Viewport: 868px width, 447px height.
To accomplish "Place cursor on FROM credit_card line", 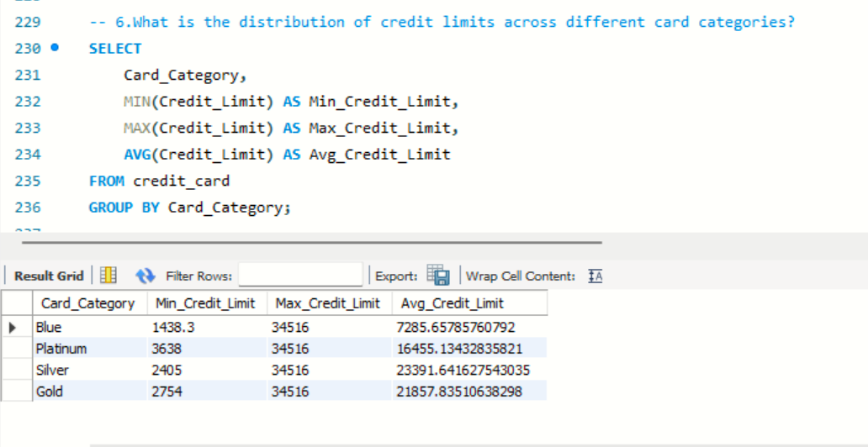I will click(160, 181).
